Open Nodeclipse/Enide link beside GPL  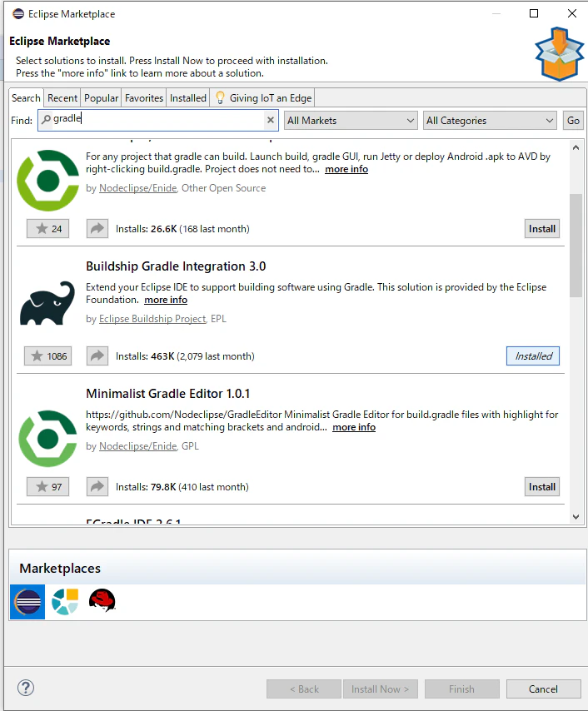[x=138, y=446]
